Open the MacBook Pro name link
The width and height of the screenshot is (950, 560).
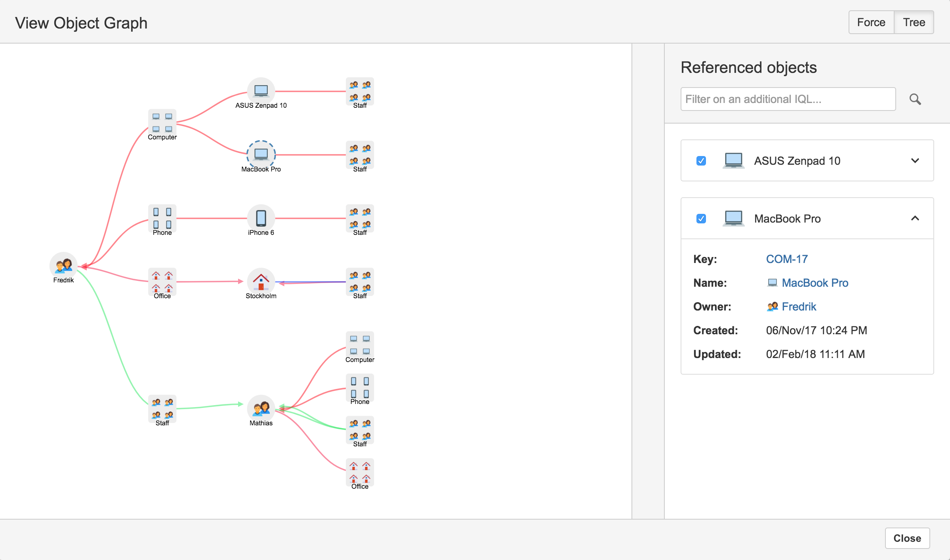pyautogui.click(x=815, y=283)
